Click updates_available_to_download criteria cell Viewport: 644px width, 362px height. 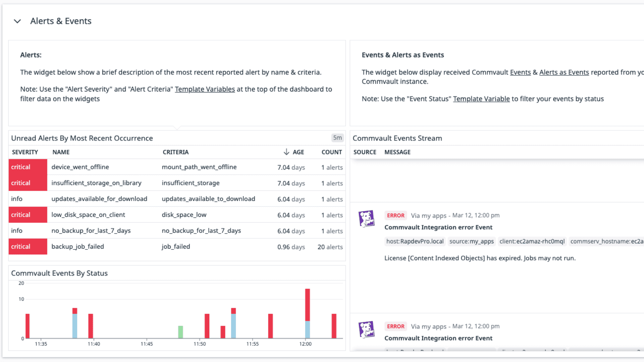point(208,199)
